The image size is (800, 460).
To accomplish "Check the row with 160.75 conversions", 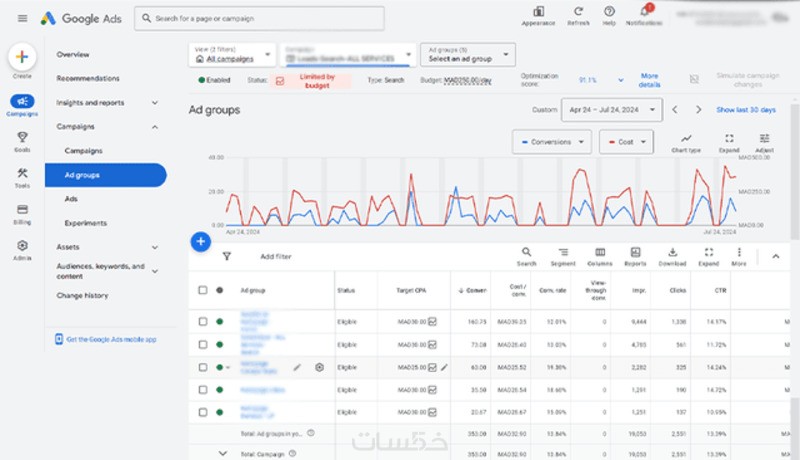I will [203, 322].
